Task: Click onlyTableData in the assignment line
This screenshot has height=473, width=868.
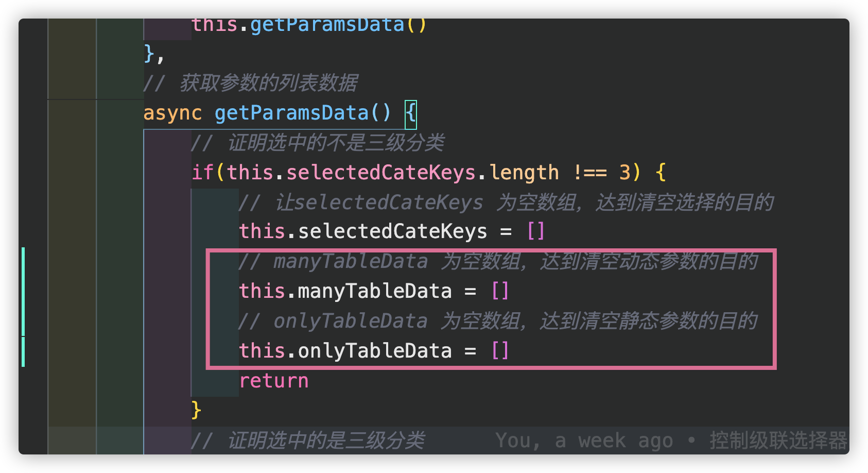Action: click(374, 351)
